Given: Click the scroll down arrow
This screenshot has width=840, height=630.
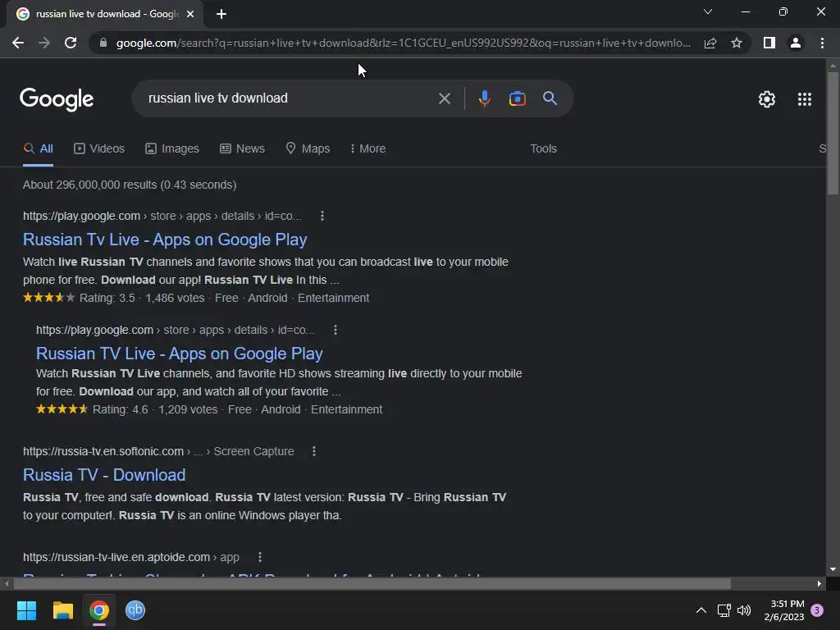Looking at the screenshot, I should pyautogui.click(x=833, y=569).
